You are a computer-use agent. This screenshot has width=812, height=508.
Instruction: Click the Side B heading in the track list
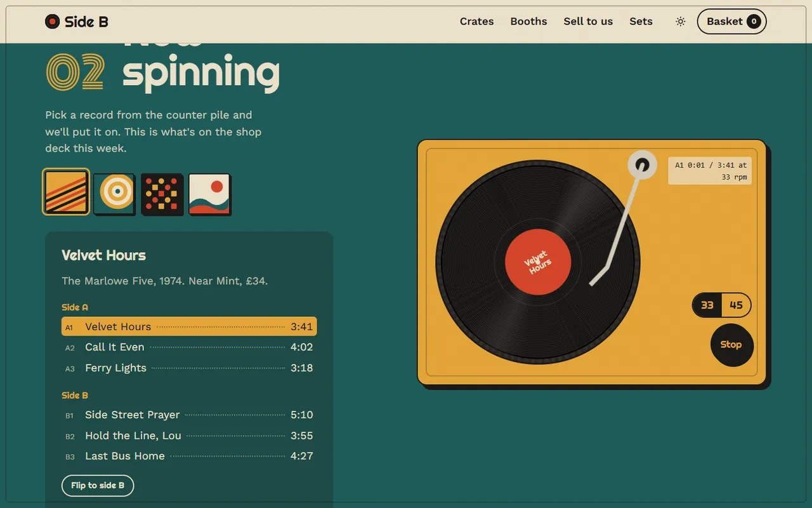[75, 396]
